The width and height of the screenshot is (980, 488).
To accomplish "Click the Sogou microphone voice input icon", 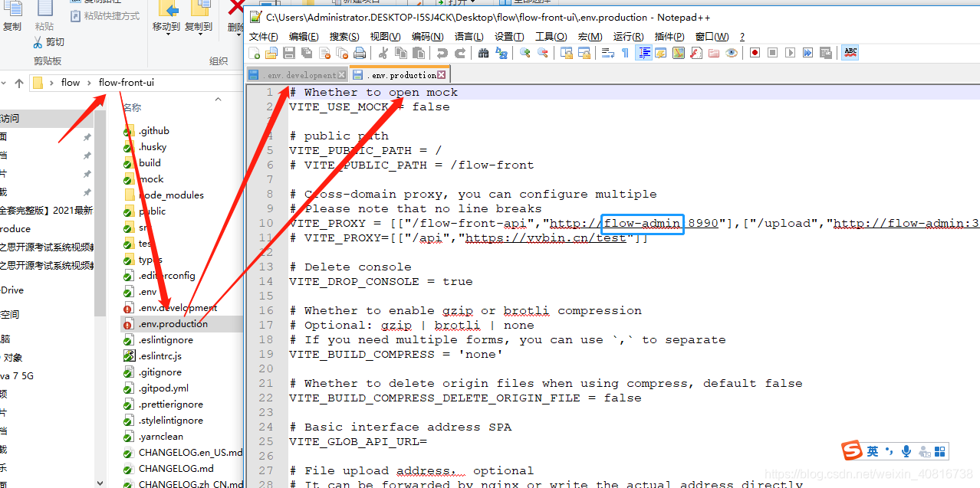I will pyautogui.click(x=906, y=451).
